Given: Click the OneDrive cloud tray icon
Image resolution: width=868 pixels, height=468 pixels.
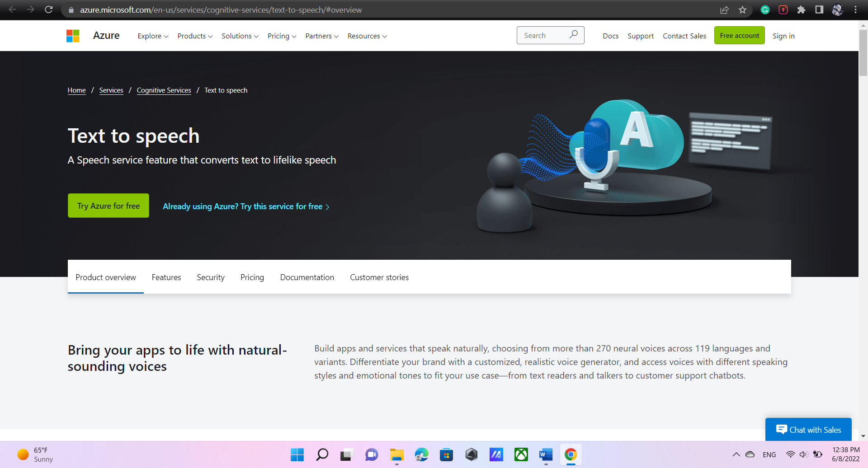Looking at the screenshot, I should pos(750,454).
